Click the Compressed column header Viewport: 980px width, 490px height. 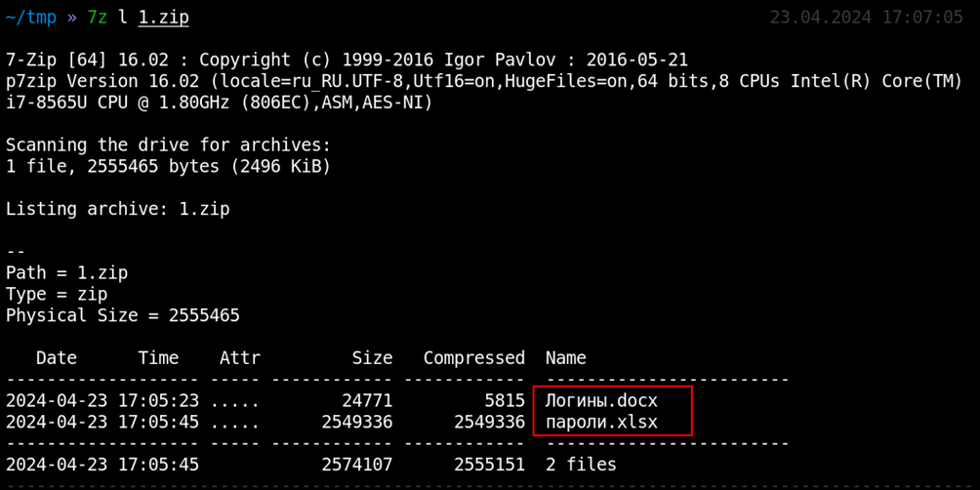click(x=474, y=358)
